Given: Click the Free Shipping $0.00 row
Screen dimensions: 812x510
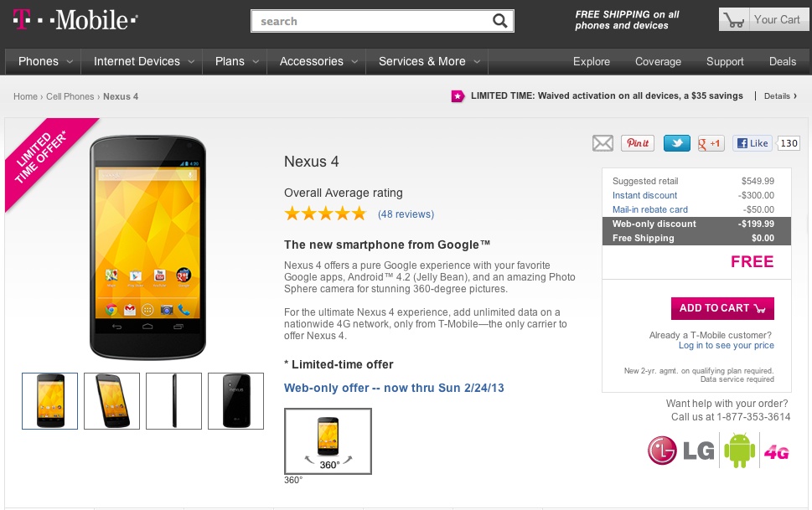Looking at the screenshot, I should 696,238.
